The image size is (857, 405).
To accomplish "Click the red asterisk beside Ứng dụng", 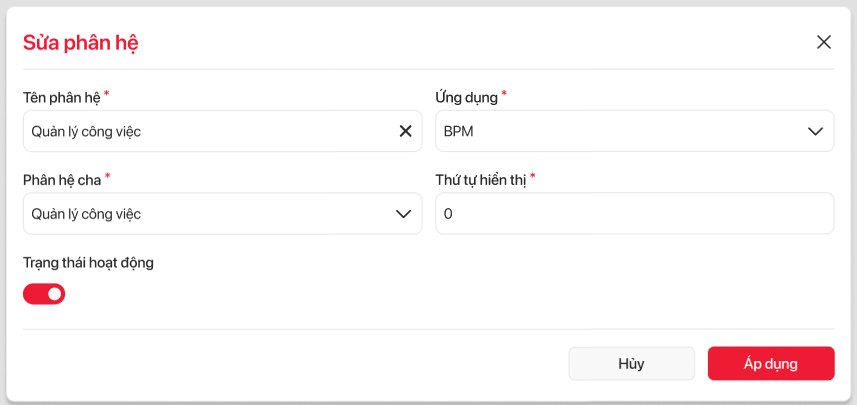I will tap(504, 94).
